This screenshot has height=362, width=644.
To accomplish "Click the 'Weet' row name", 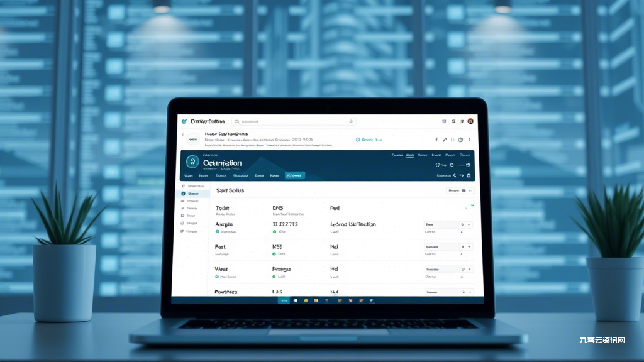I will [x=221, y=269].
